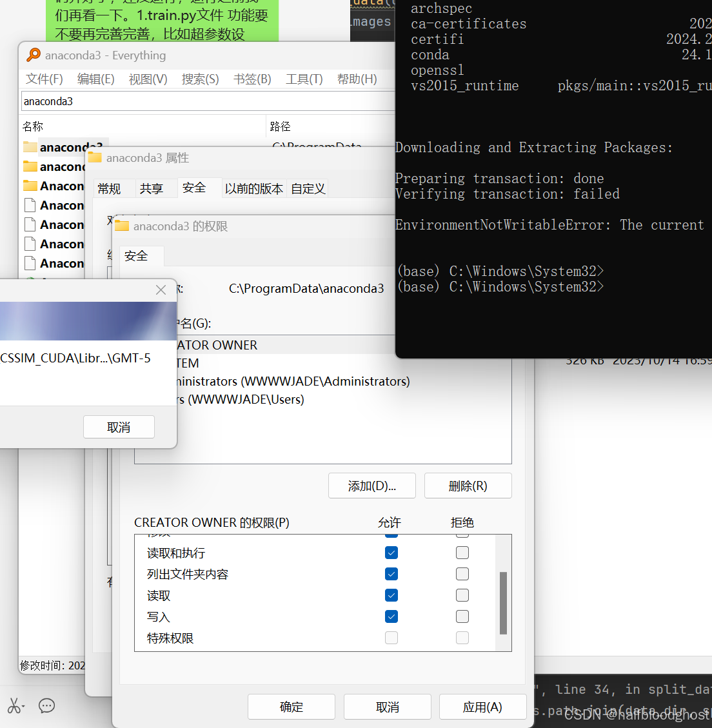Toggle Allow checkbox for 读取和执行
This screenshot has height=728, width=712.
(x=391, y=553)
